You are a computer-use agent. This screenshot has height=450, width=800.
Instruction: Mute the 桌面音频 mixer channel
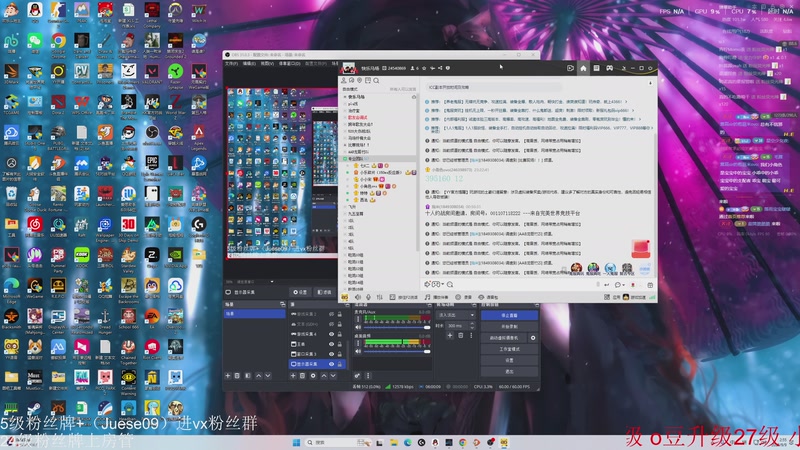point(358,351)
